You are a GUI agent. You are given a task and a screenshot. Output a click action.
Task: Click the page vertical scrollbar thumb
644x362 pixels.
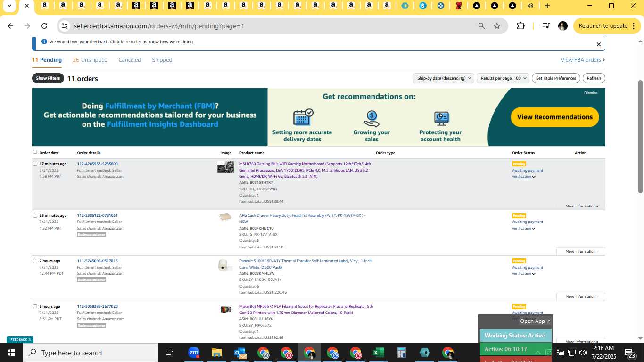pyautogui.click(x=640, y=136)
